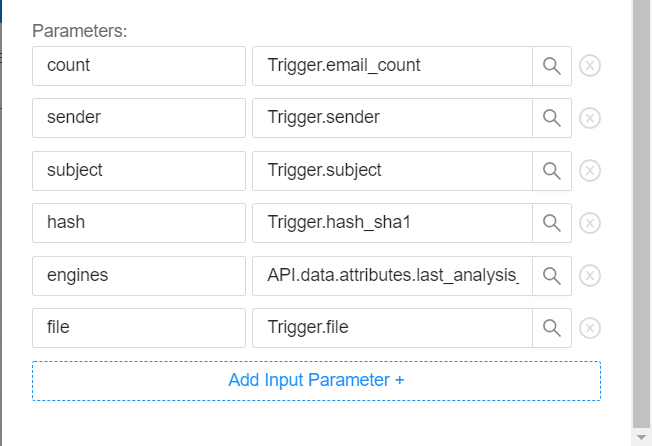
Task: Remove the engines parameter row
Action: coord(590,275)
